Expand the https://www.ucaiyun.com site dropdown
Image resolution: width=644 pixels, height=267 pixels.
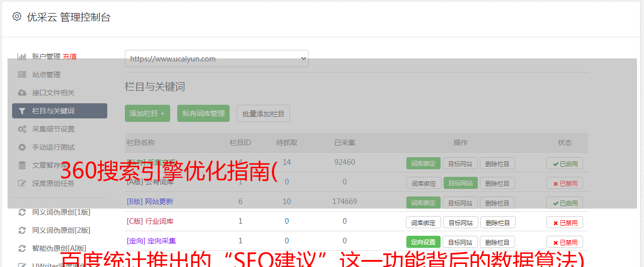click(217, 58)
